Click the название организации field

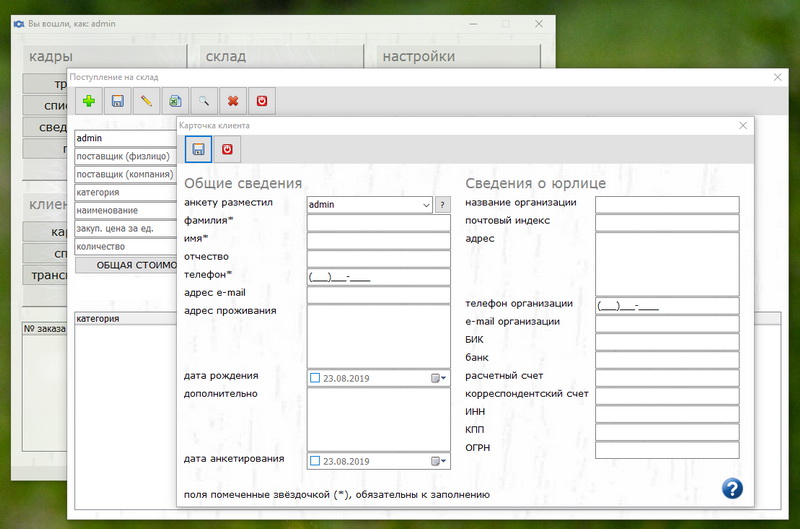(667, 205)
